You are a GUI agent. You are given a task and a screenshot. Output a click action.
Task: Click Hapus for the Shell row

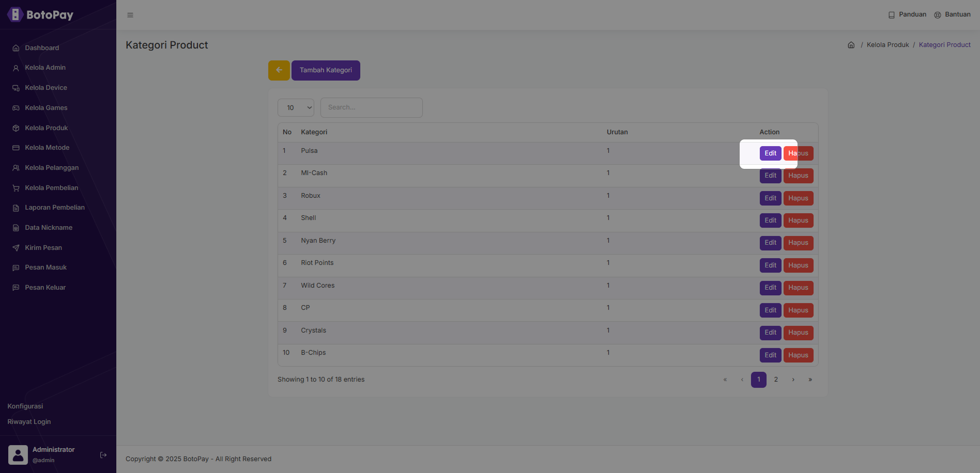(798, 220)
